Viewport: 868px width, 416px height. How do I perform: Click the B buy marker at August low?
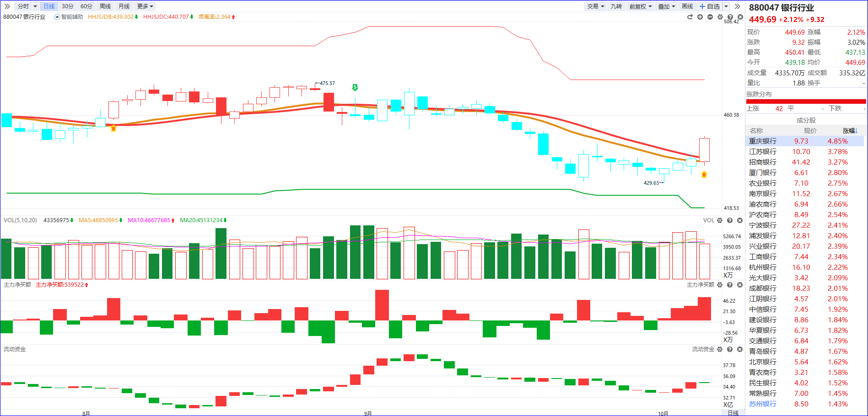coord(113,128)
